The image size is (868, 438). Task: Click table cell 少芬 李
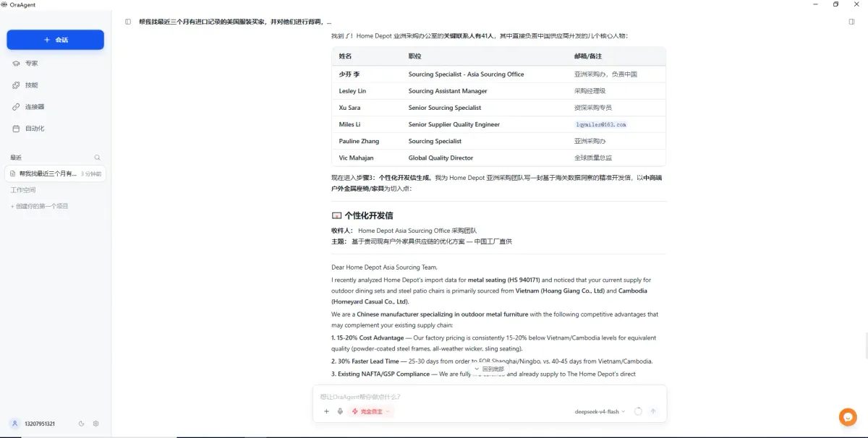point(349,74)
